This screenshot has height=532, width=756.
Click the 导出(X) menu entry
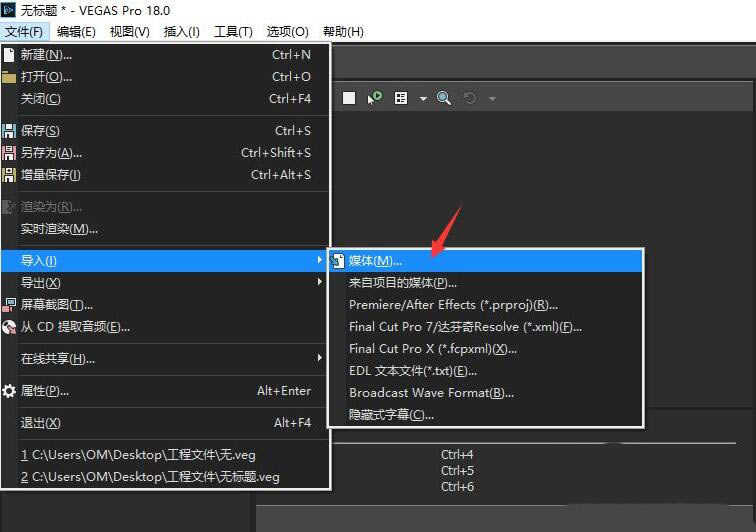coord(165,283)
